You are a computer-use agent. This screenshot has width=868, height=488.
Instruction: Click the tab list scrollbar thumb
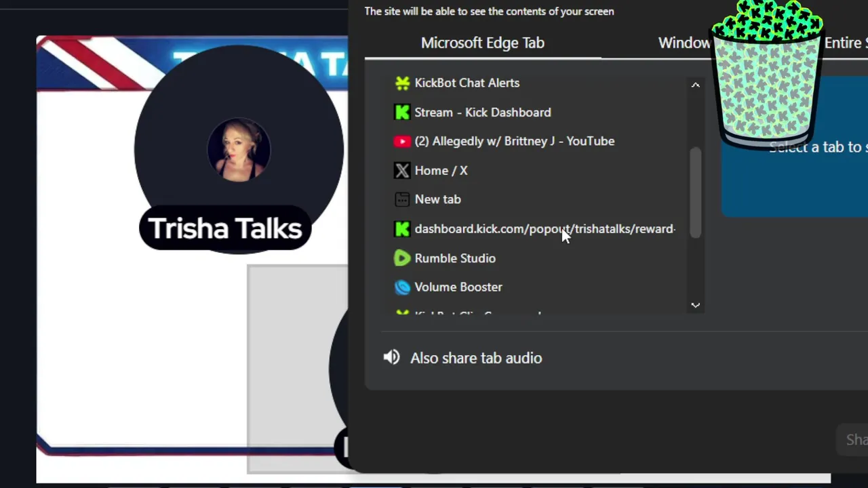click(695, 193)
